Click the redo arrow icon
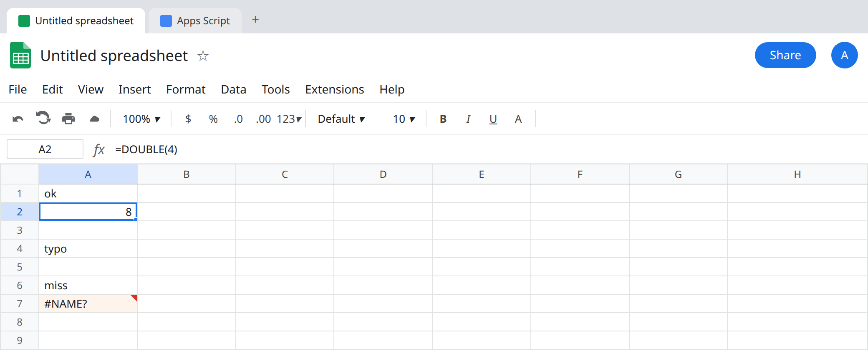The width and height of the screenshot is (868, 364). pos(43,119)
